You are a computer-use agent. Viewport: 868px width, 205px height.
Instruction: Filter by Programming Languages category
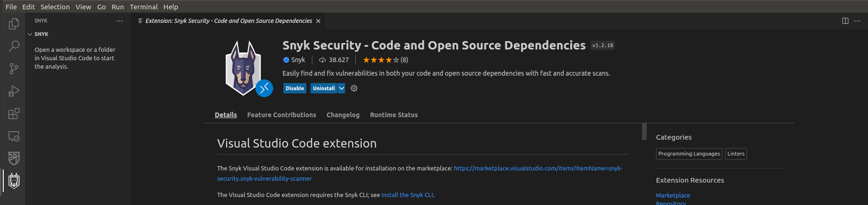pyautogui.click(x=689, y=154)
